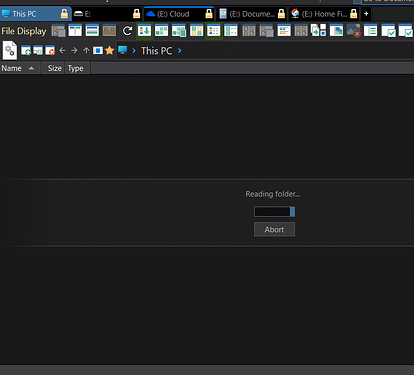Screen dimensions: 414x375
Task: Click Name column sort arrow
Action: pos(31,68)
